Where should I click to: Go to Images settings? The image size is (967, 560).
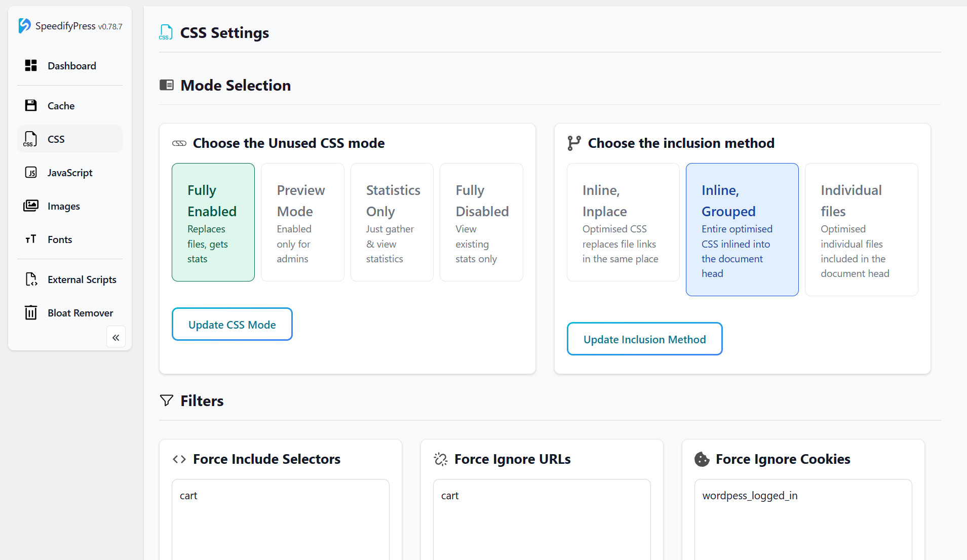70,206
